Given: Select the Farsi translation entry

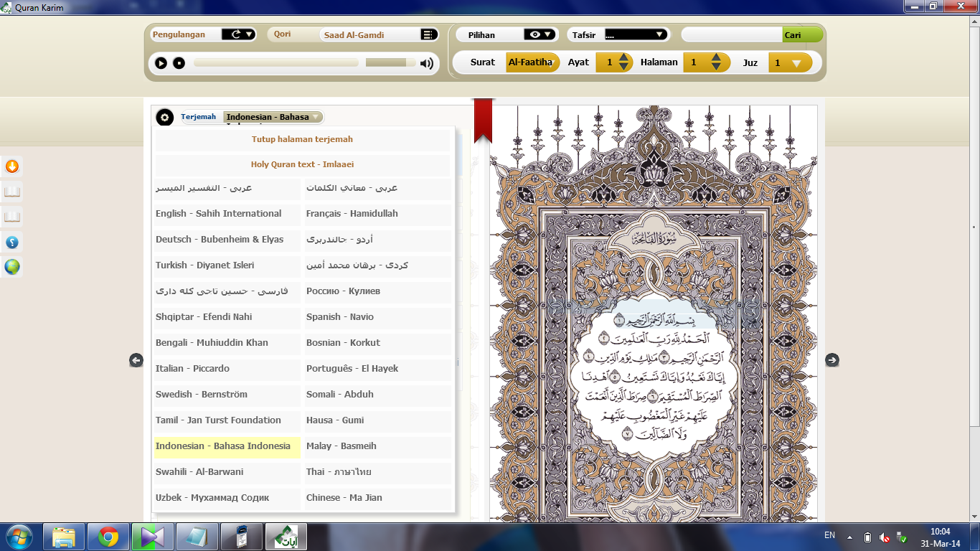Looking at the screenshot, I should pos(227,291).
